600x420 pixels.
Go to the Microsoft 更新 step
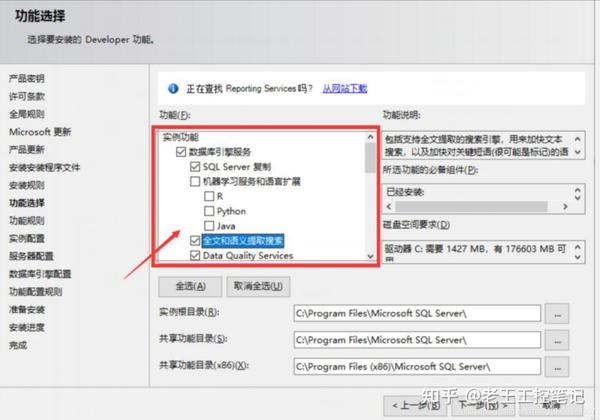(x=40, y=132)
